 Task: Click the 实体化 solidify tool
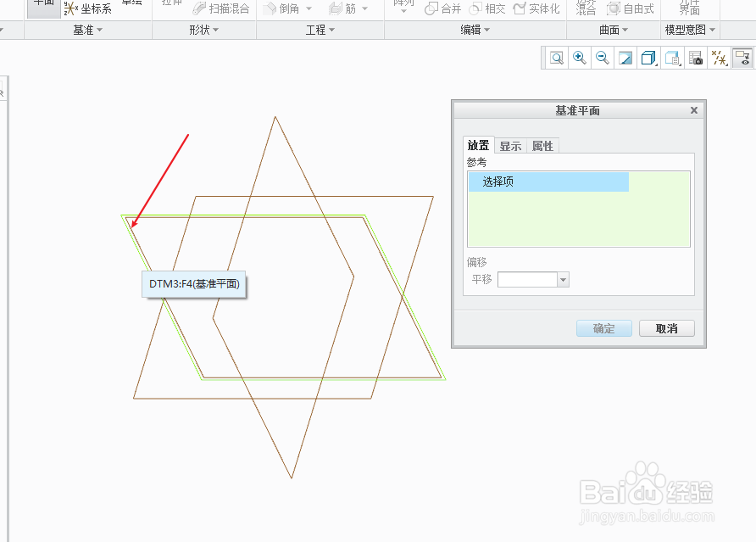(540, 8)
